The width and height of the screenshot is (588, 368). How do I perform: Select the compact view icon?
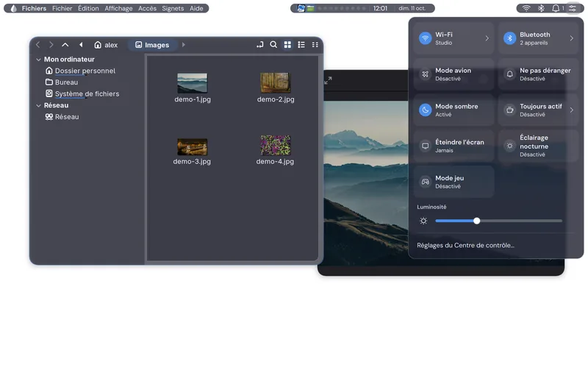pos(315,45)
